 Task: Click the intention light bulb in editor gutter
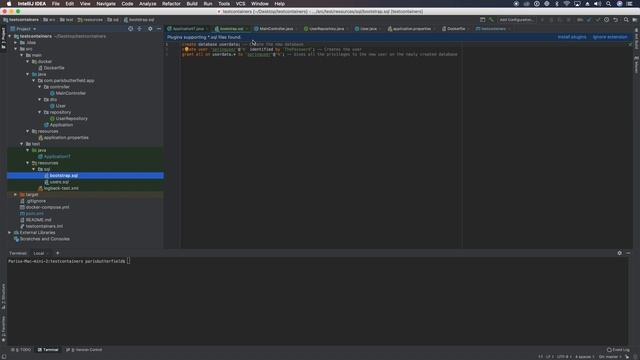186,49
